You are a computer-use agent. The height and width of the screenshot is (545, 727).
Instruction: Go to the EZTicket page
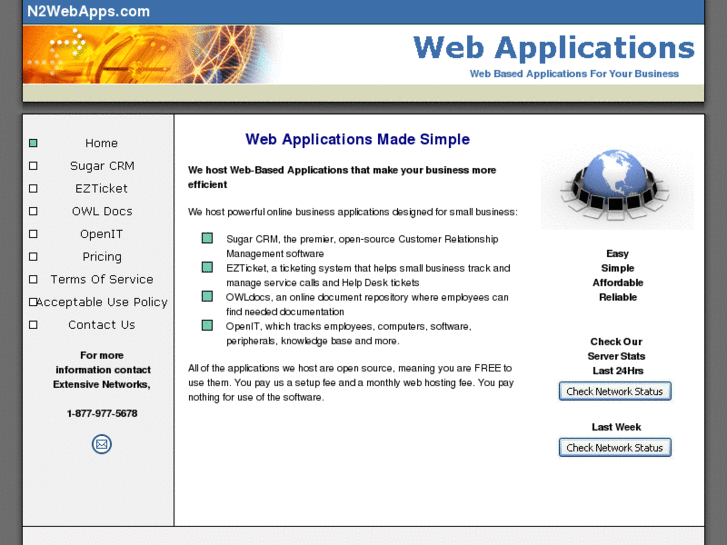(102, 188)
